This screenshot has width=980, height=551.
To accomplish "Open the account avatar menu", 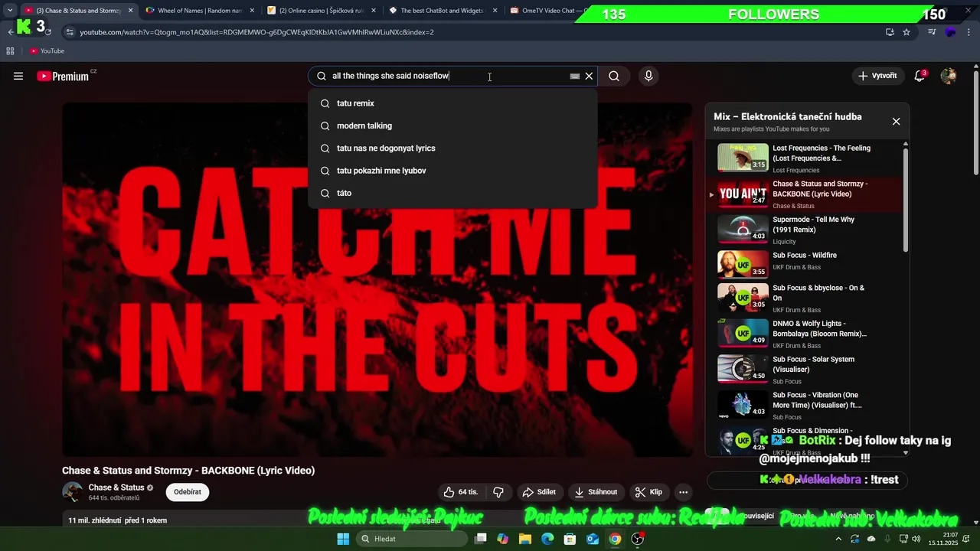I will (949, 76).
